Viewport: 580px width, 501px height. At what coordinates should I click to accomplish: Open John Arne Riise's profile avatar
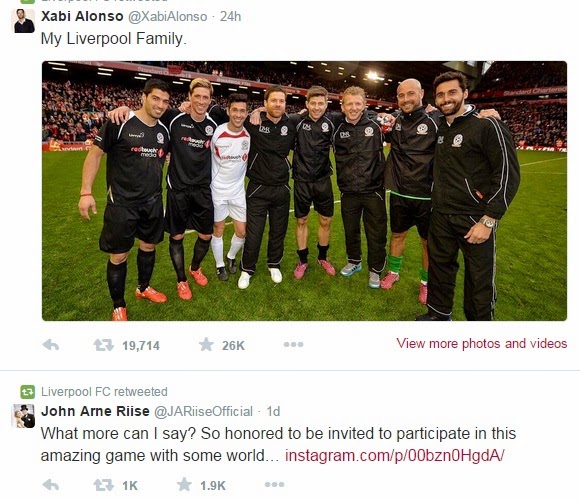tap(24, 416)
